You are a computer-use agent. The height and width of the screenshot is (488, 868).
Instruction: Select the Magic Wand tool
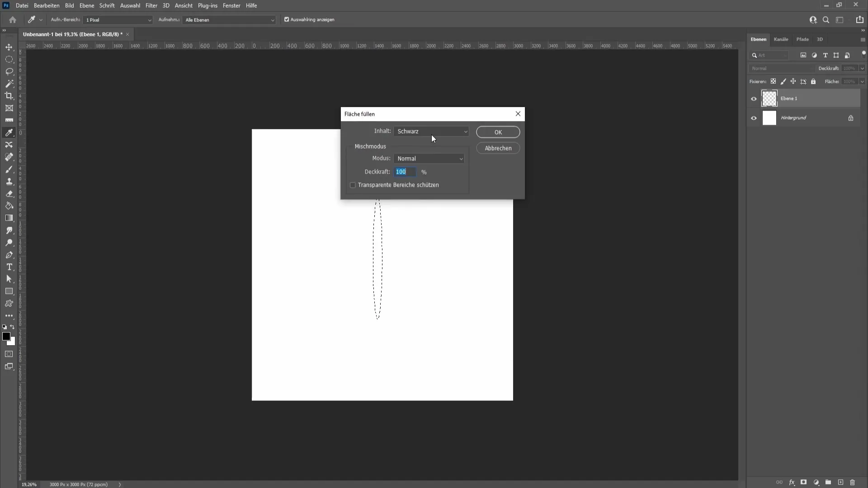tap(9, 84)
